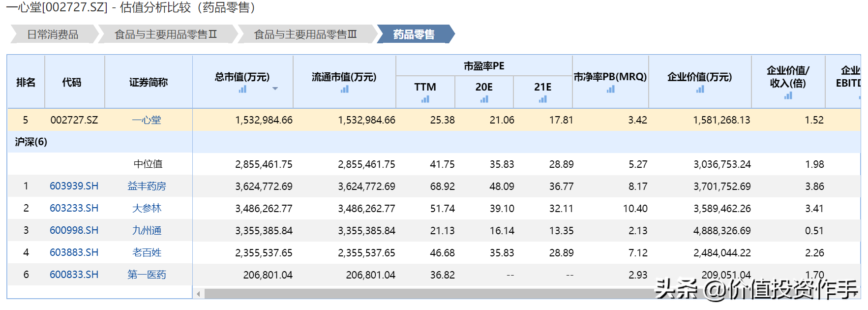The height and width of the screenshot is (310, 868).
Task: Click chart icon under TTM column
Action: 425,99
